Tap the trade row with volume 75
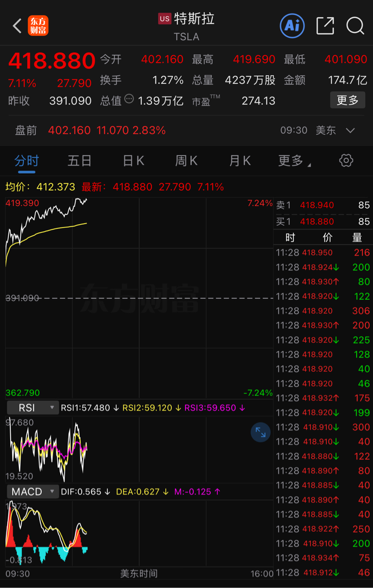373x588 pixels. (x=323, y=558)
